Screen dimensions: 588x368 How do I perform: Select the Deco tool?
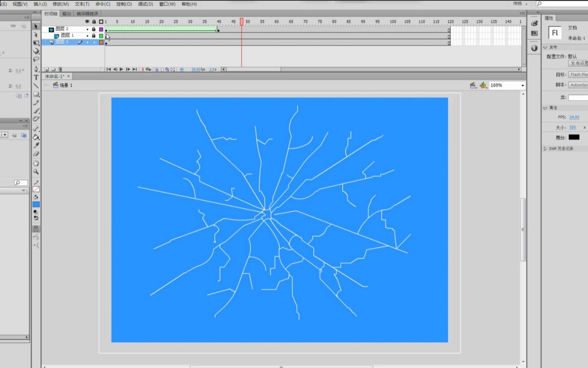36,119
